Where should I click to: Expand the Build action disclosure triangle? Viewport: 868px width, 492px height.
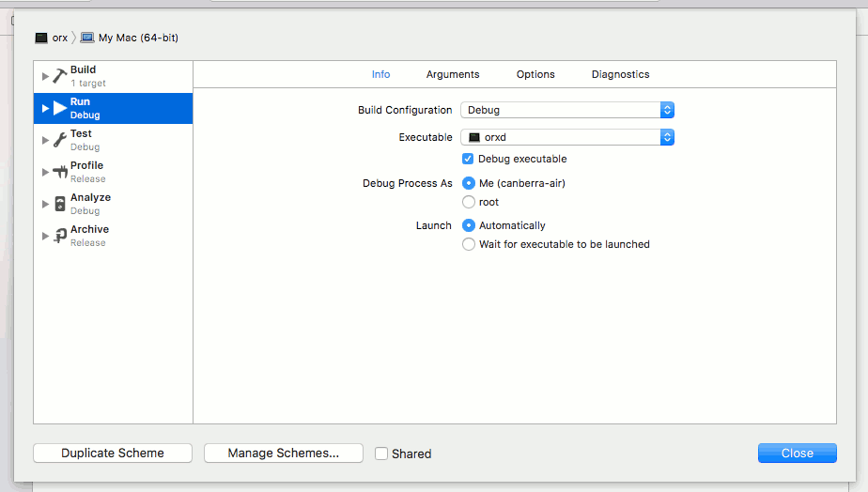click(x=45, y=76)
